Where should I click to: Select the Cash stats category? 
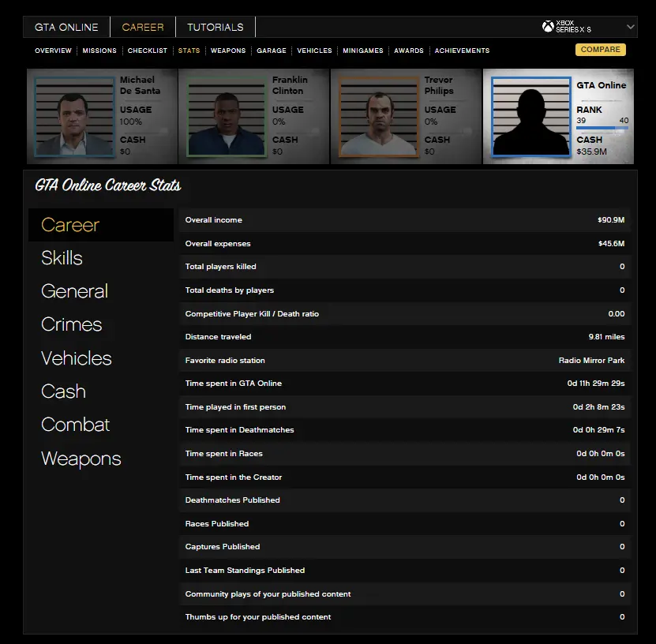(63, 391)
